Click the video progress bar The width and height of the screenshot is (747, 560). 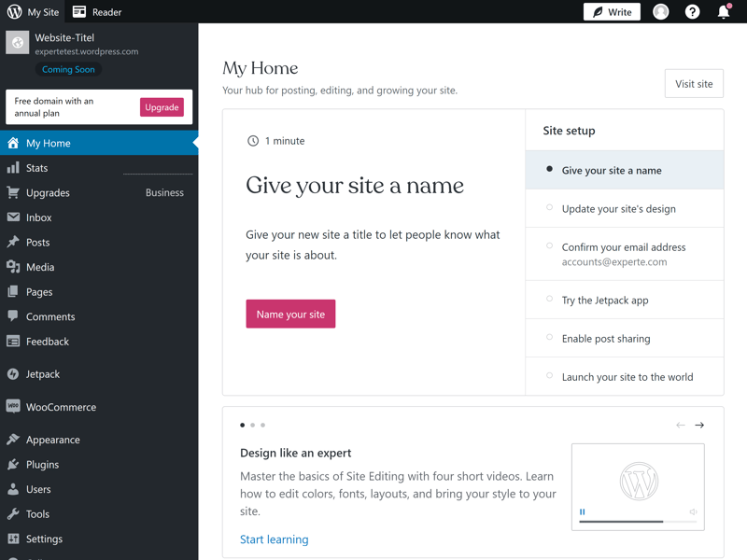pyautogui.click(x=621, y=521)
